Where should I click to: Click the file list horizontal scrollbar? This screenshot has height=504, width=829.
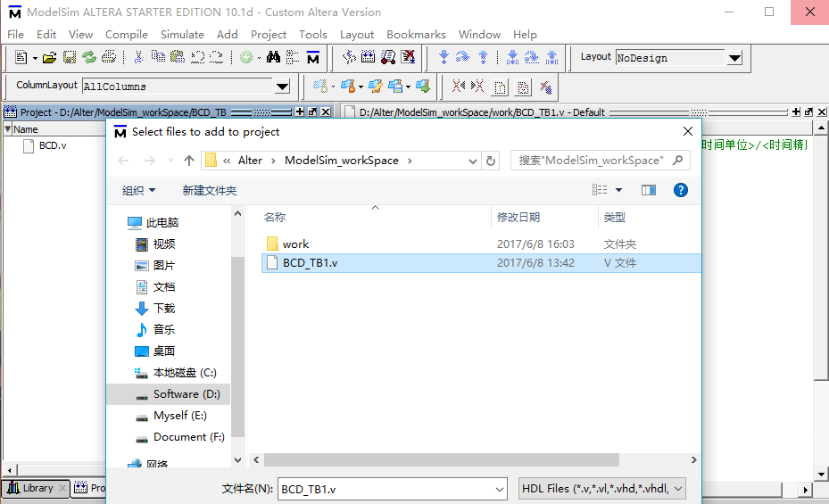(442, 460)
